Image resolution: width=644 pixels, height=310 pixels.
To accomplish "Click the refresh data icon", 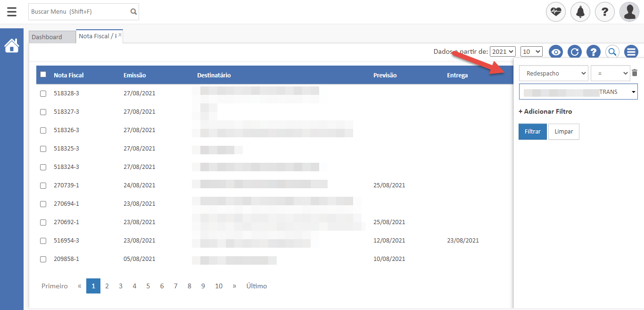I will point(574,52).
